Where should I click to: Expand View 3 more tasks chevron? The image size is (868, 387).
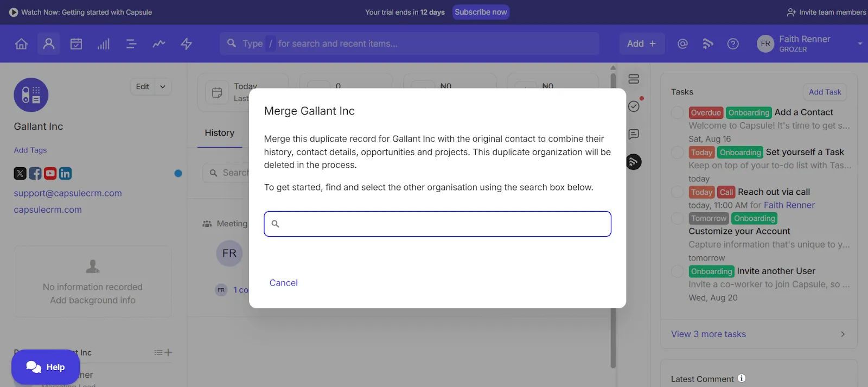(x=843, y=334)
